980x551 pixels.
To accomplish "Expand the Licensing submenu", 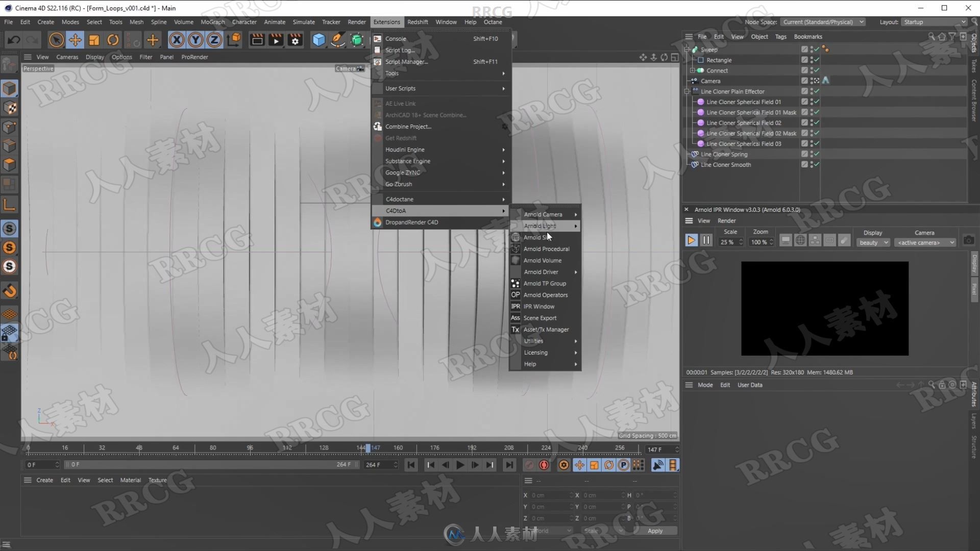I will (x=545, y=353).
